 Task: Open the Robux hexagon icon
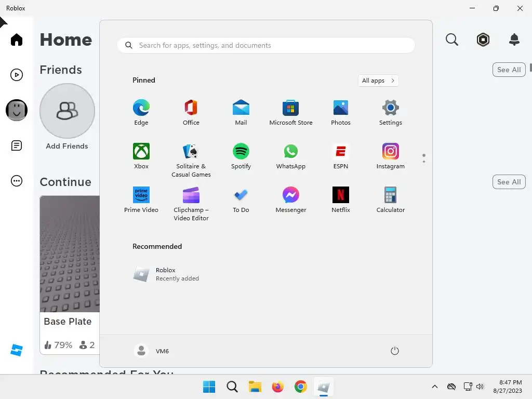(x=483, y=39)
